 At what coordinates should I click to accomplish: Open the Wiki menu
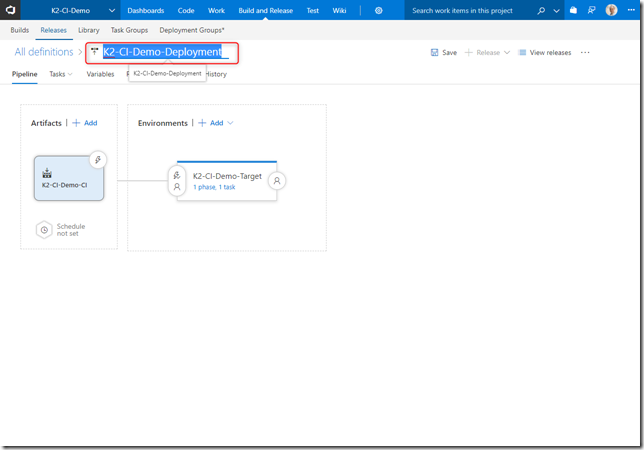[x=339, y=10]
